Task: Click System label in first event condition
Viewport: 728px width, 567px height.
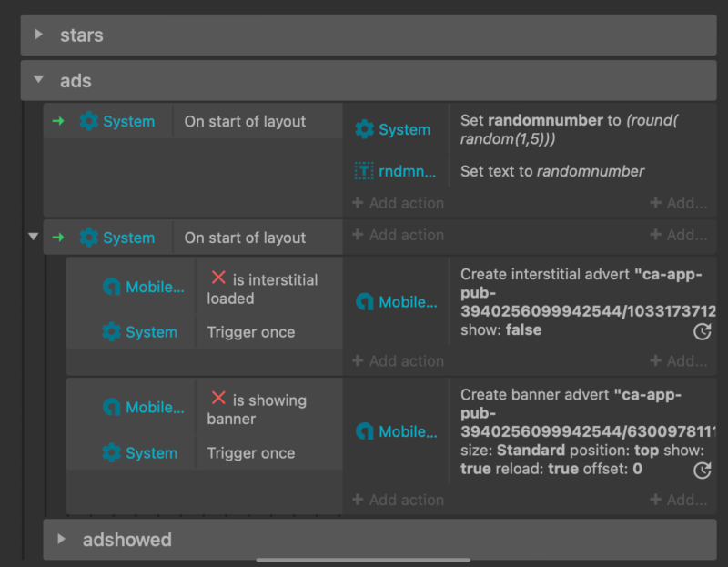Action: pos(128,121)
